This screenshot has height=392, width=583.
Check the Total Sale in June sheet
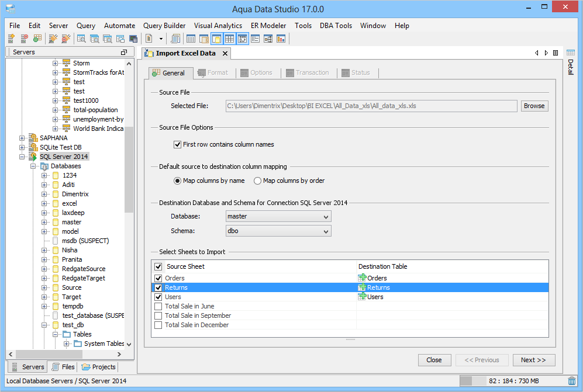158,306
